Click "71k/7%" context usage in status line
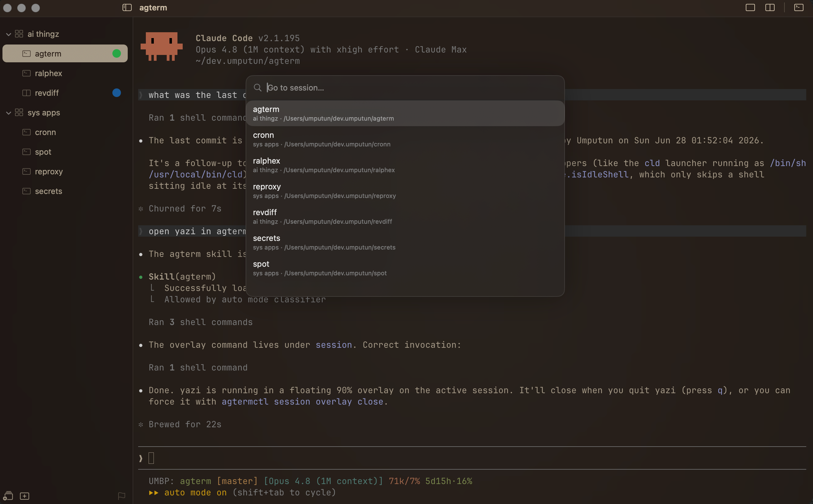 (x=404, y=481)
